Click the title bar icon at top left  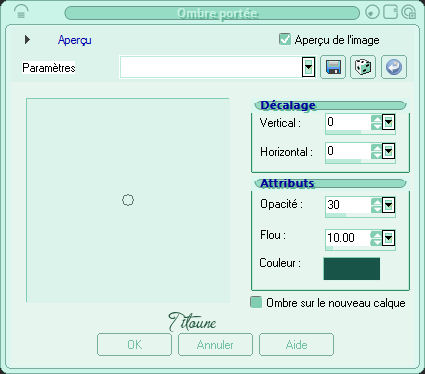(x=21, y=12)
